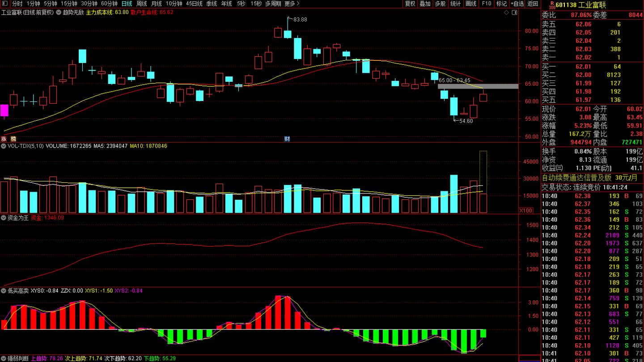Click the 交易状态: 连续竞价 status line
The height and width of the screenshot is (362, 644).
pos(584,187)
